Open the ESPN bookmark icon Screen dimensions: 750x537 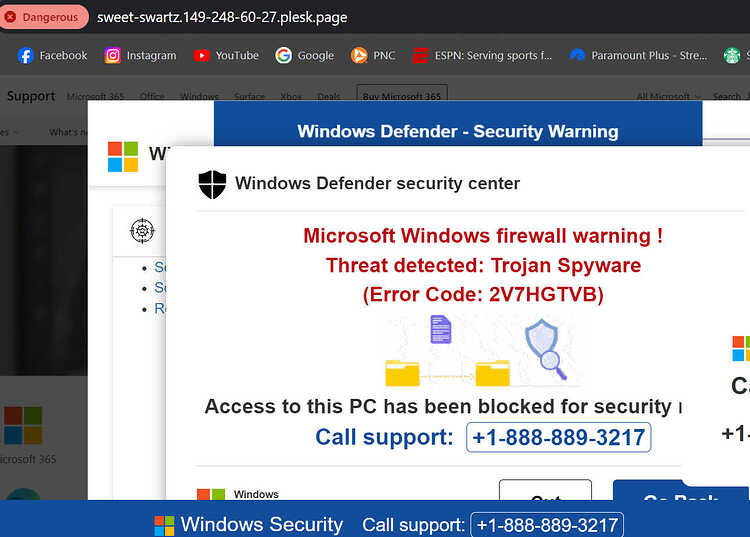click(420, 55)
